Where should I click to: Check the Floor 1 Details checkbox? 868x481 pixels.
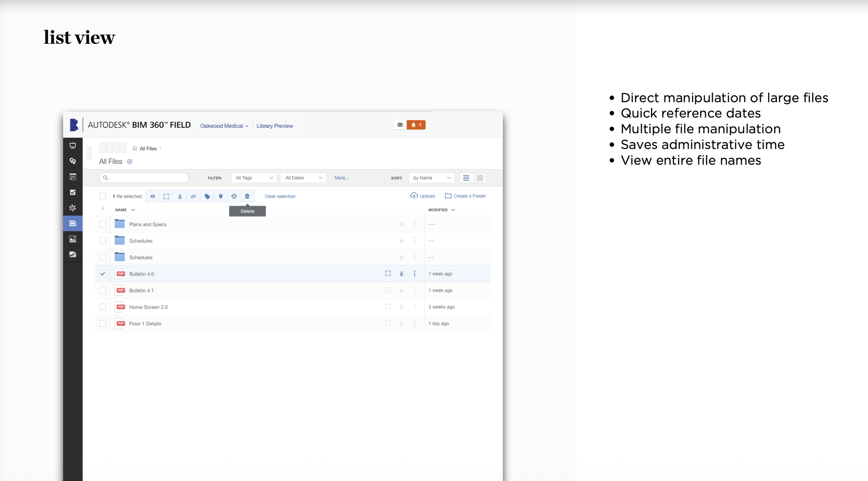[x=103, y=324]
